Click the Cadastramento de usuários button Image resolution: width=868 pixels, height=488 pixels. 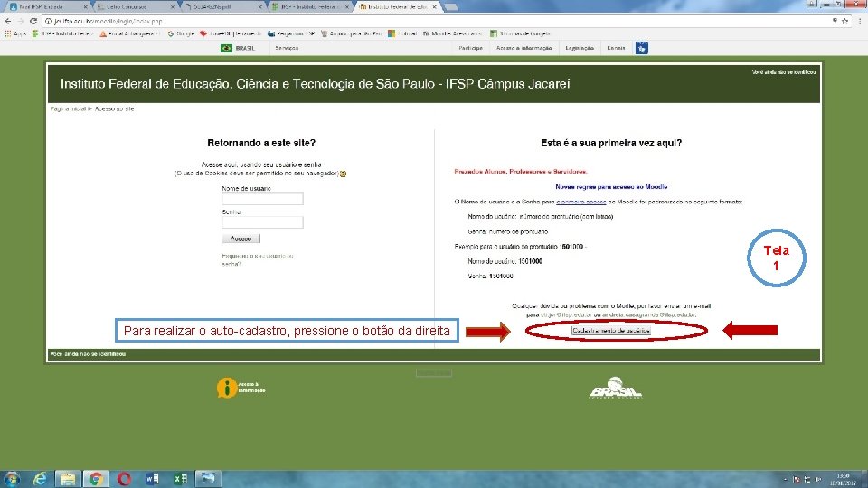point(611,331)
